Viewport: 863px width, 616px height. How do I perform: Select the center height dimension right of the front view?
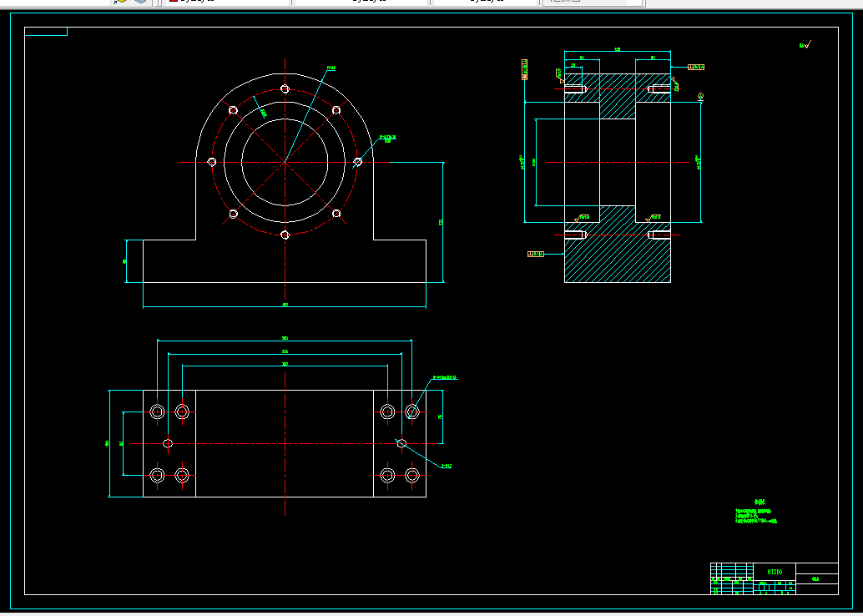pyautogui.click(x=441, y=222)
